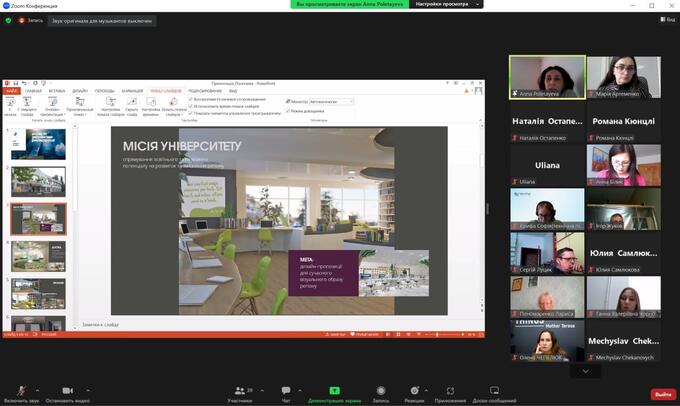This screenshot has width=680, height=406.
Task: Click the green Share Screen icon
Action: [x=334, y=389]
